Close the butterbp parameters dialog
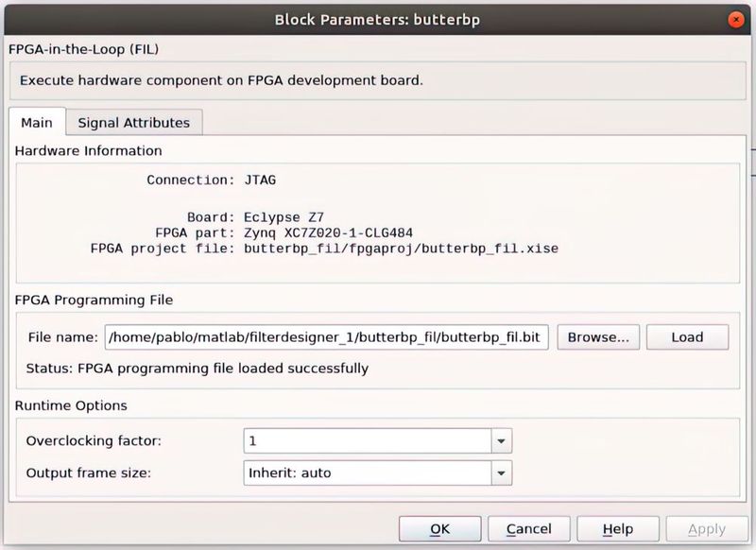The width and height of the screenshot is (756, 550). pos(735,19)
